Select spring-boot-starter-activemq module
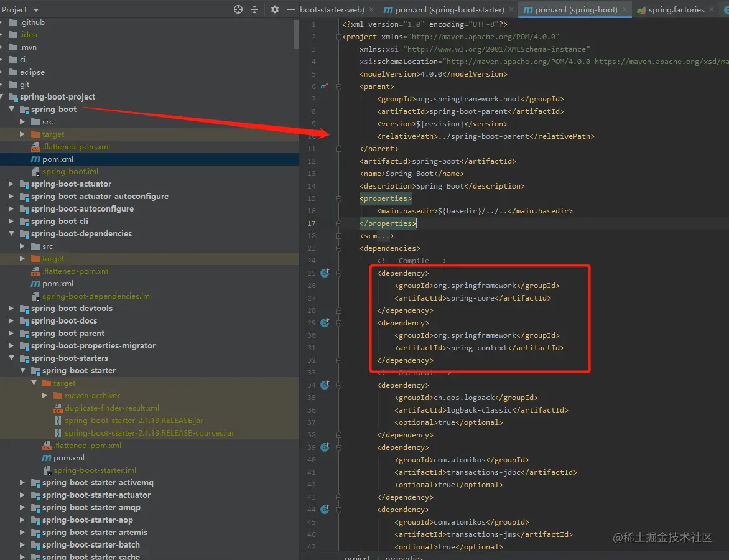Screen dimensions: 729x560 97,483
